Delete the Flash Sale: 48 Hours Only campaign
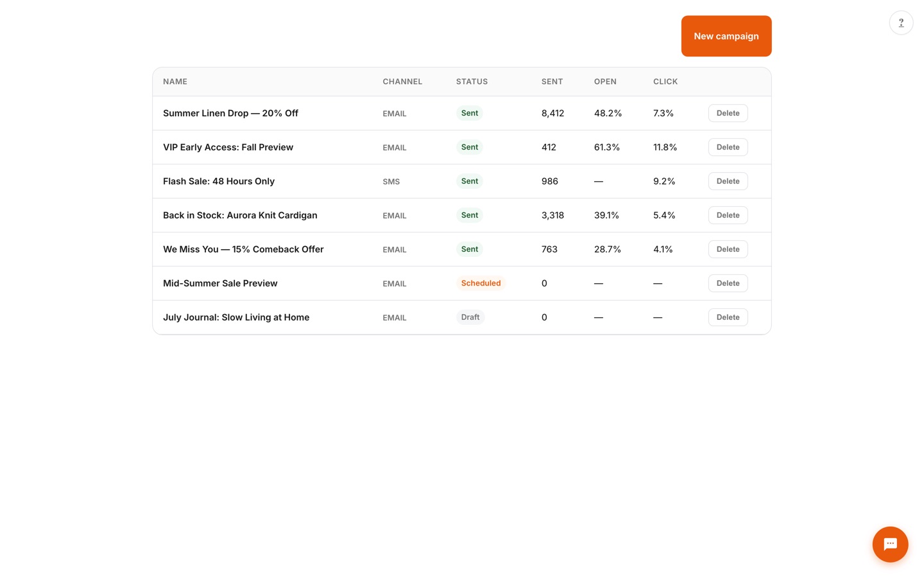 (728, 181)
